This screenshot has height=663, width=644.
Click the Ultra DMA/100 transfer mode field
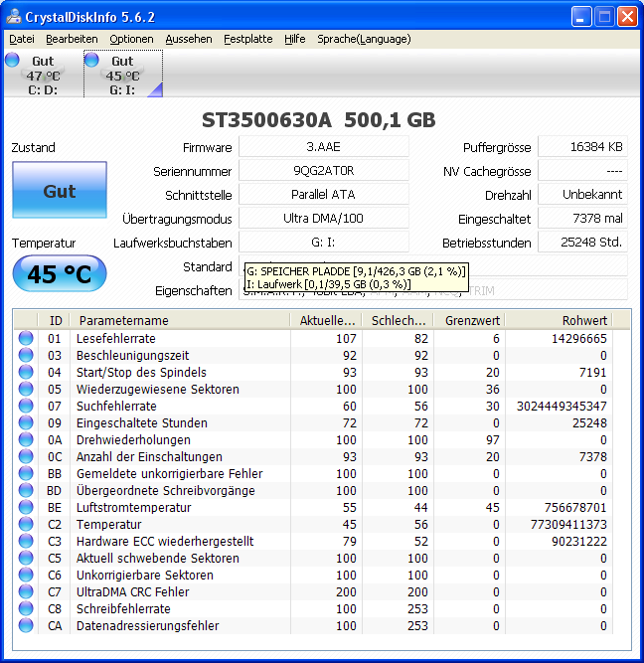click(324, 218)
